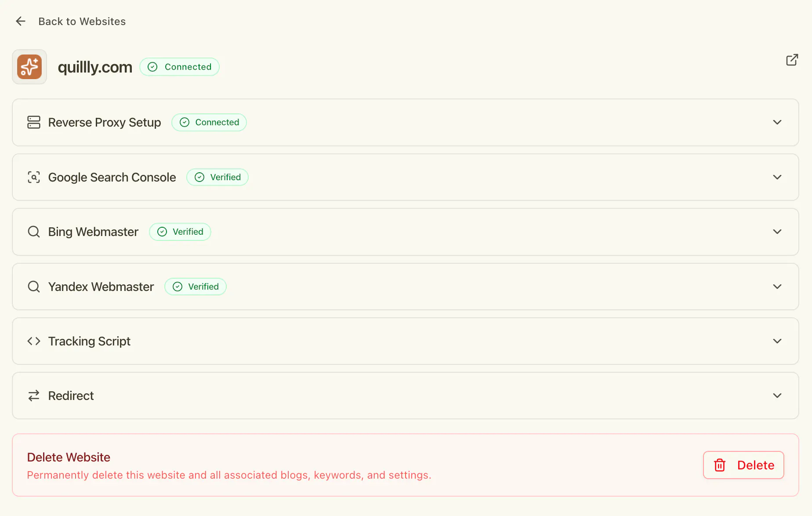Expand the Redirect section
The width and height of the screenshot is (812, 516).
[x=777, y=396]
